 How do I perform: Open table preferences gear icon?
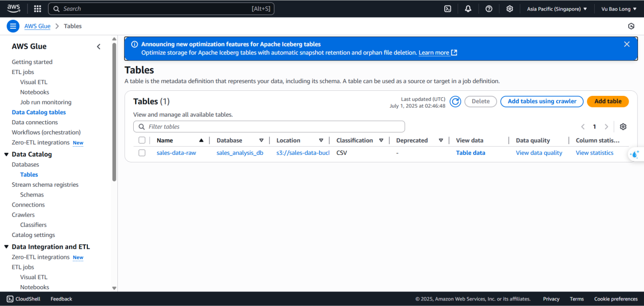pyautogui.click(x=623, y=127)
